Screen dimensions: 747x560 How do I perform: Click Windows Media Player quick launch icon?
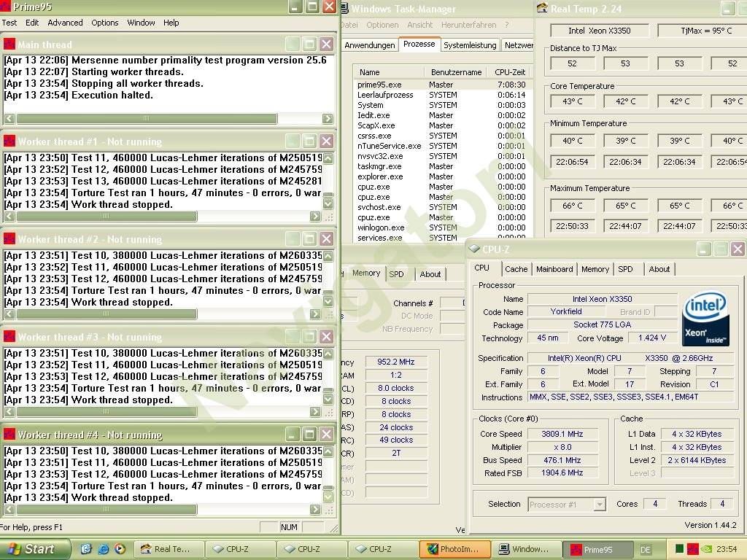[x=120, y=549]
